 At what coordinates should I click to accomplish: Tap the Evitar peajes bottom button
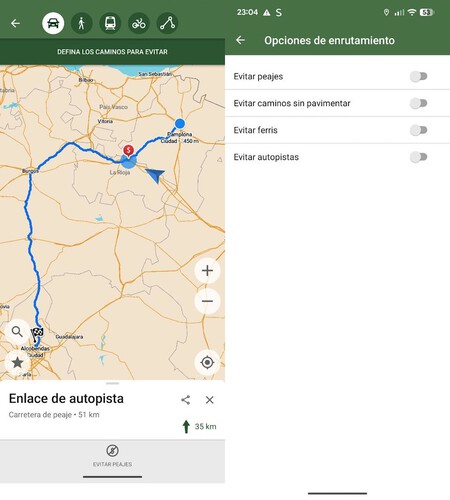(112, 455)
